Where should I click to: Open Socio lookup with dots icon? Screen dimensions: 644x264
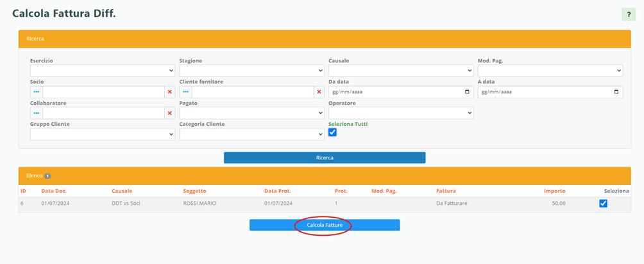pos(36,92)
